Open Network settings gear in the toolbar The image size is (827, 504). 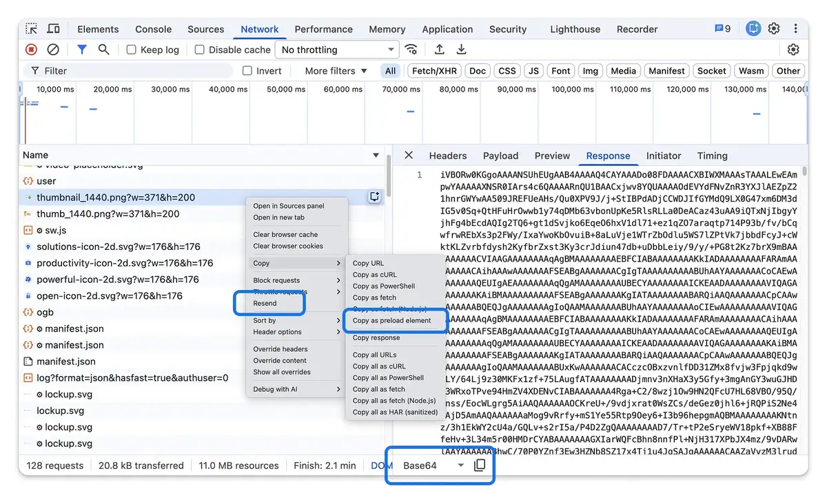793,50
